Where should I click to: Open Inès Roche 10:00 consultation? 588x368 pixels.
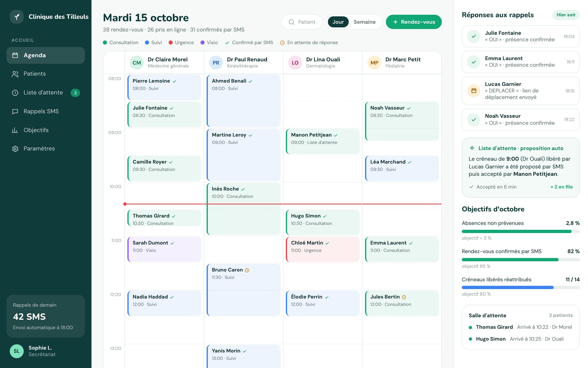click(x=243, y=209)
